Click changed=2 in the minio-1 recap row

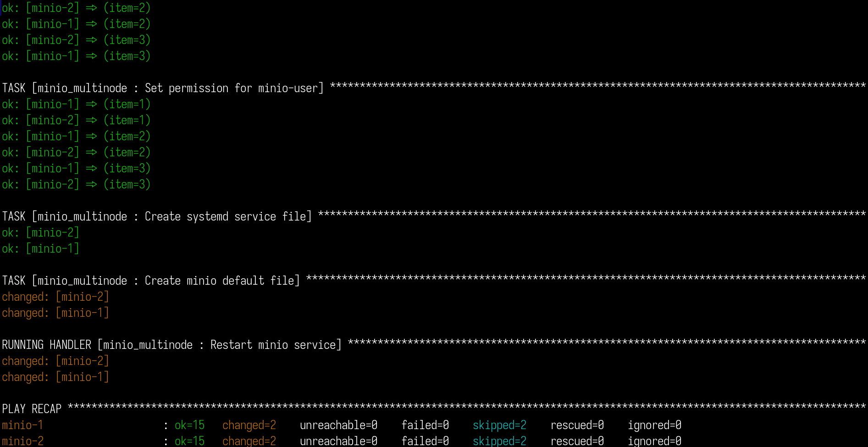point(249,425)
